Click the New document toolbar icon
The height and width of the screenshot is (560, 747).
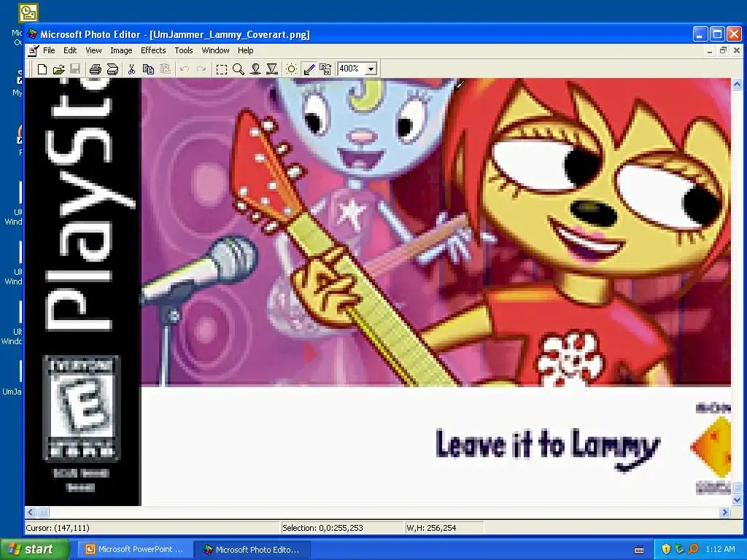[42, 69]
